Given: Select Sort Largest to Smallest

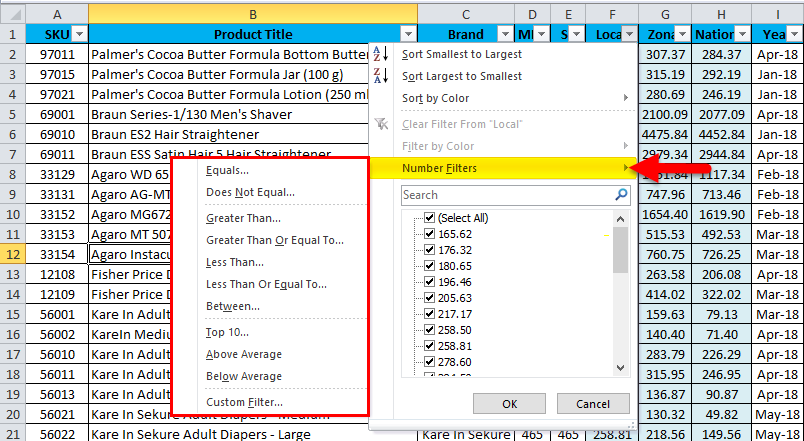Looking at the screenshot, I should point(503,76).
